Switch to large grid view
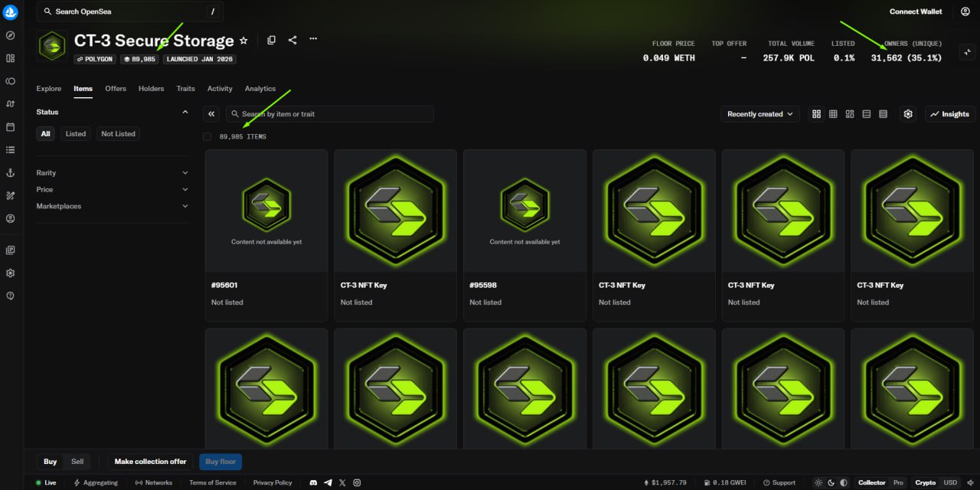Image resolution: width=980 pixels, height=490 pixels. pyautogui.click(x=816, y=114)
